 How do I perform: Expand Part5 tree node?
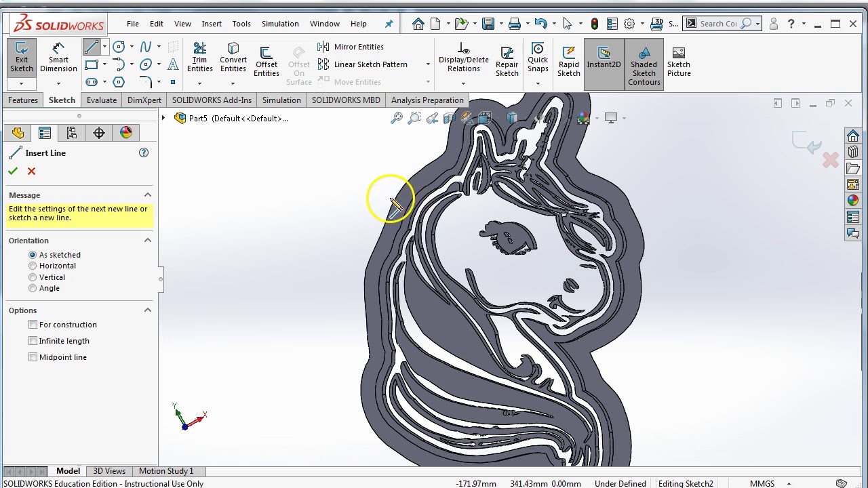click(x=163, y=118)
